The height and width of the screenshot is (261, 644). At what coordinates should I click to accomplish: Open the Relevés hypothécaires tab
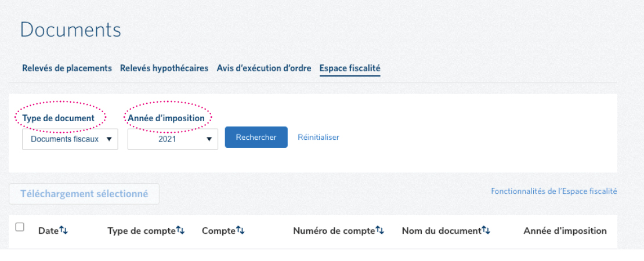pyautogui.click(x=164, y=68)
